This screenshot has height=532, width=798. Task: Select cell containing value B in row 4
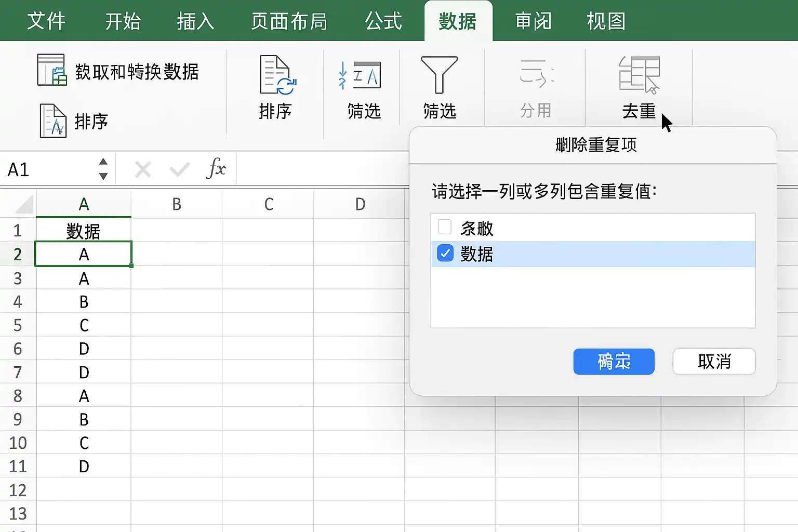[84, 301]
